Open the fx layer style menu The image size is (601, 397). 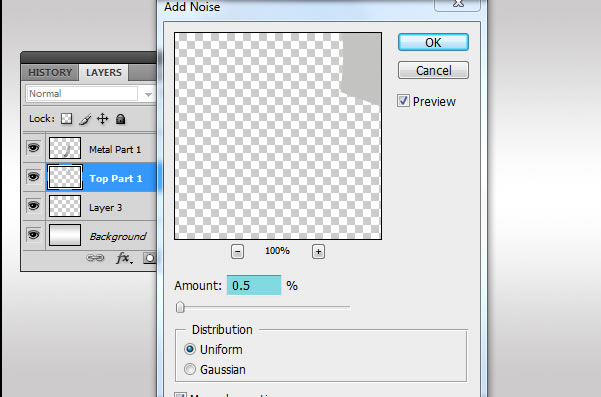[124, 258]
